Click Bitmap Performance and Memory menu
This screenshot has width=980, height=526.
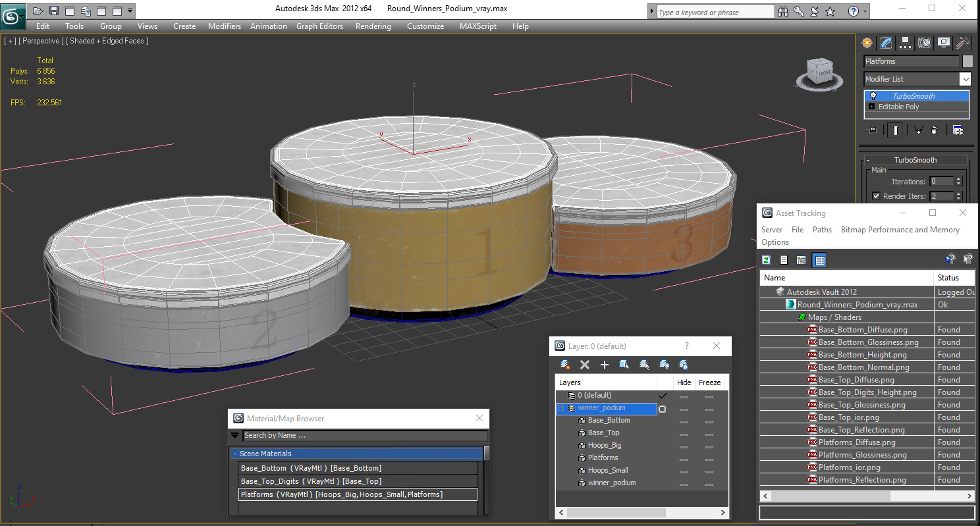(900, 230)
